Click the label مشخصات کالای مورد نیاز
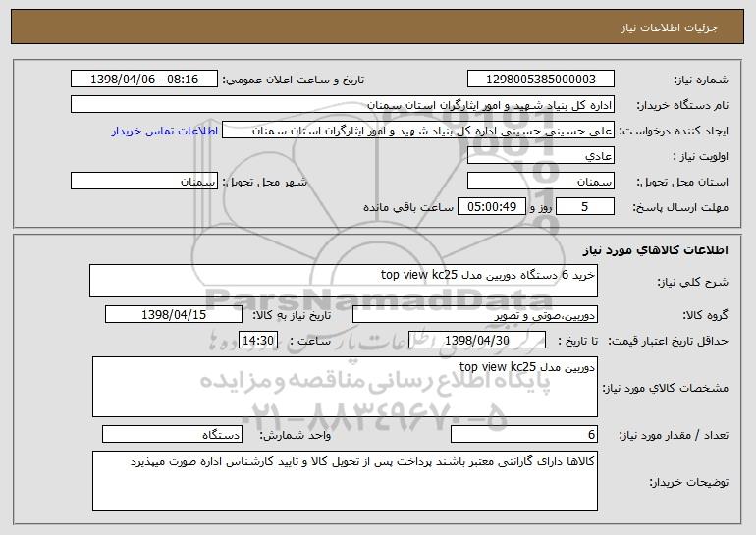The image size is (756, 535). [x=666, y=388]
